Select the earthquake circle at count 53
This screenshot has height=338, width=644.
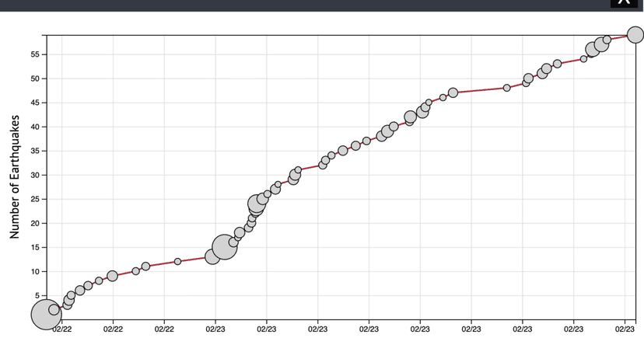coord(557,64)
